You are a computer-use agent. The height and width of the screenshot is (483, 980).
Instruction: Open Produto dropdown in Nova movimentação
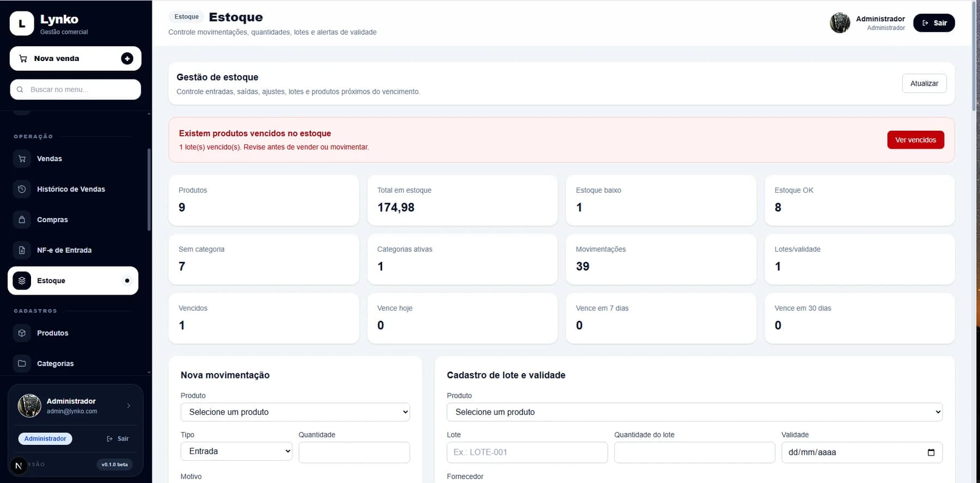point(295,412)
